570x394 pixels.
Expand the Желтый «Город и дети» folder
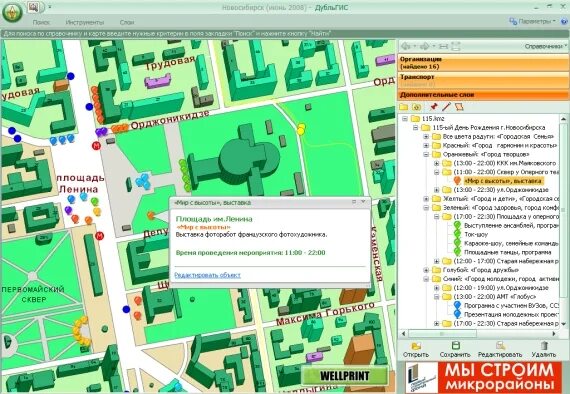[x=426, y=199]
